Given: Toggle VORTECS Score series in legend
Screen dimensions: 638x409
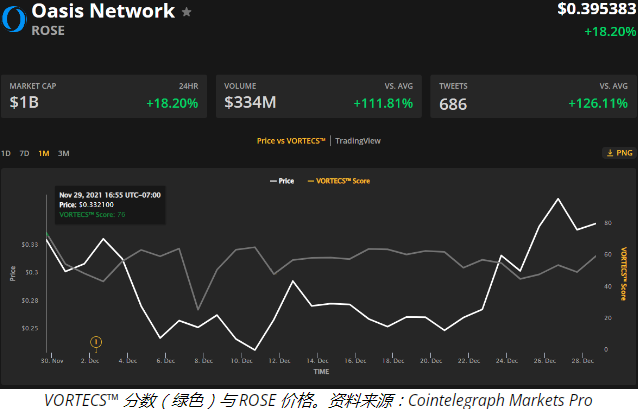Looking at the screenshot, I should (x=339, y=181).
